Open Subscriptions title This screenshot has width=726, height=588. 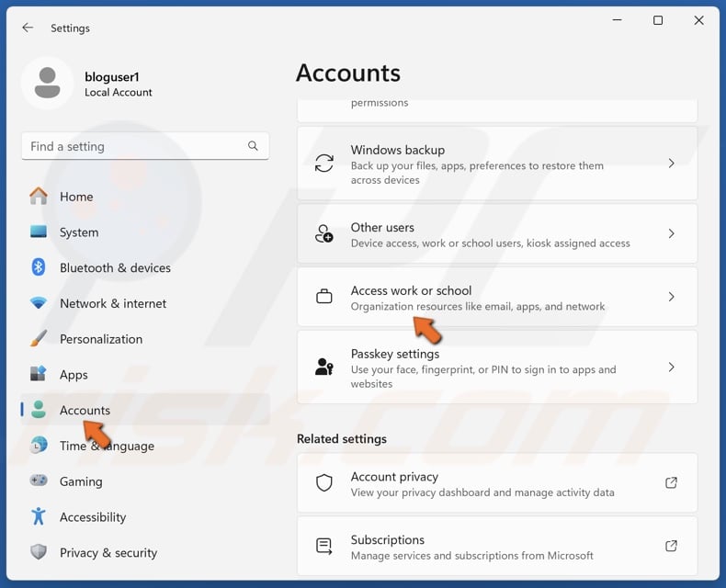(388, 540)
